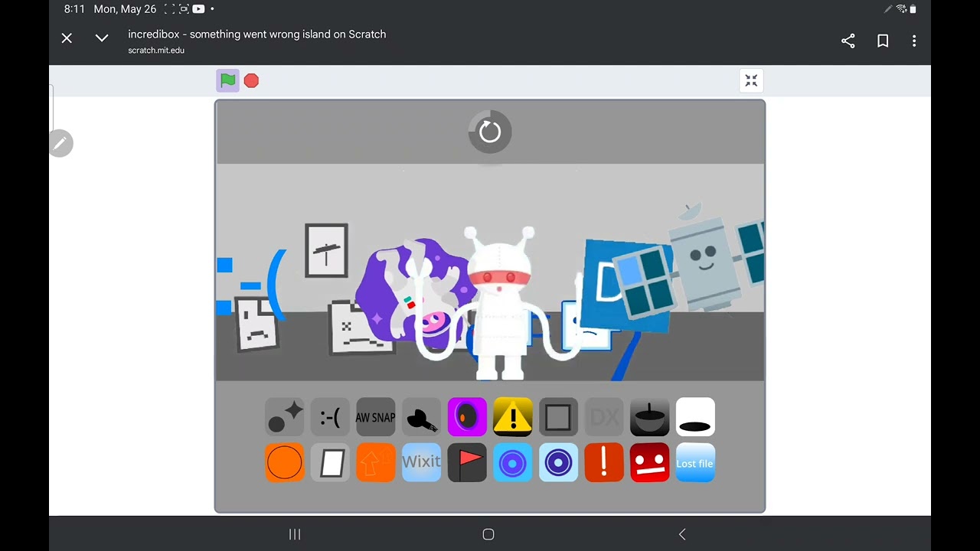Image resolution: width=980 pixels, height=551 pixels.
Task: Open Android recent apps button
Action: 295,534
